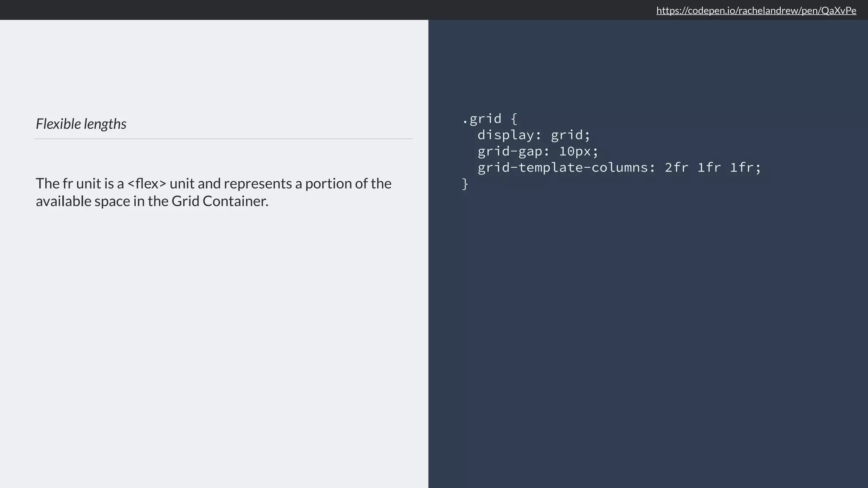Screen dimensions: 868x488
Task: Click the 'grid;' value after display
Action: (x=570, y=135)
